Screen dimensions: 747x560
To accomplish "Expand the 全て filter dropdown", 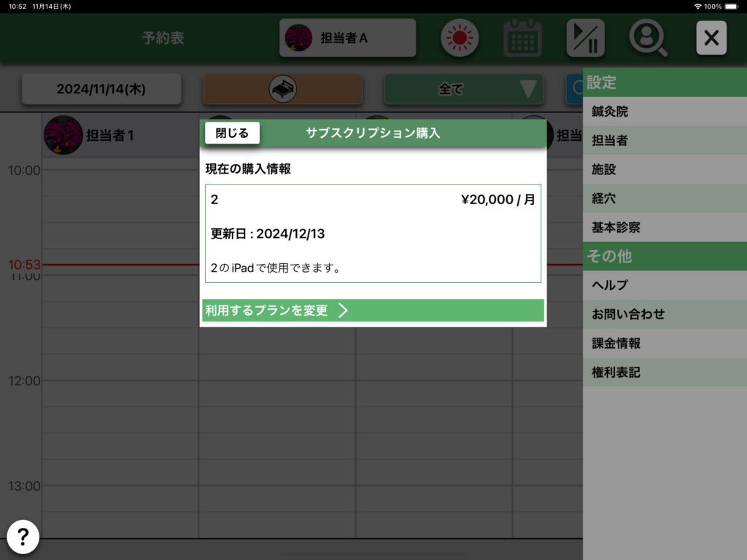I will (464, 89).
